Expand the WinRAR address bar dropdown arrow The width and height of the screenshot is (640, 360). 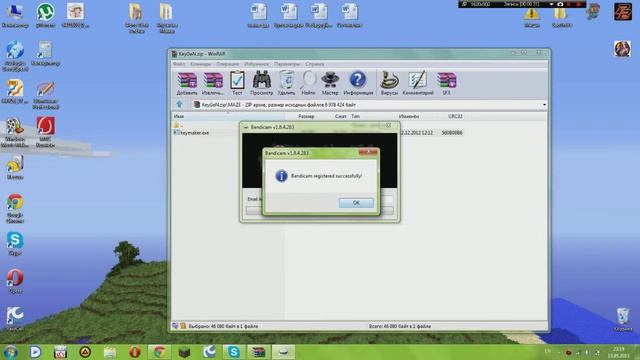pyautogui.click(x=544, y=105)
